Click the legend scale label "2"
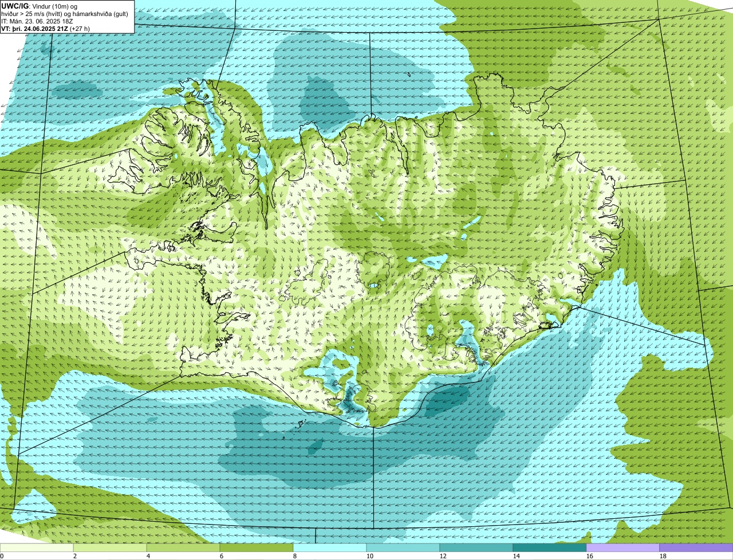This screenshot has width=733, height=560. [75, 556]
